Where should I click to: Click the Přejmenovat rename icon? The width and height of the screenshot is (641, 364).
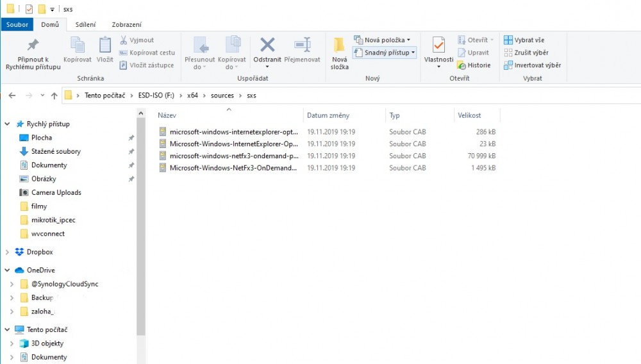[x=302, y=45]
